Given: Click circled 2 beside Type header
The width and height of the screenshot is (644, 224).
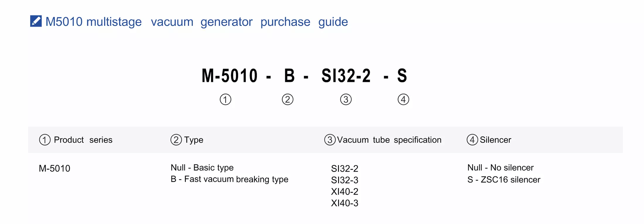Looking at the screenshot, I should point(176,140).
